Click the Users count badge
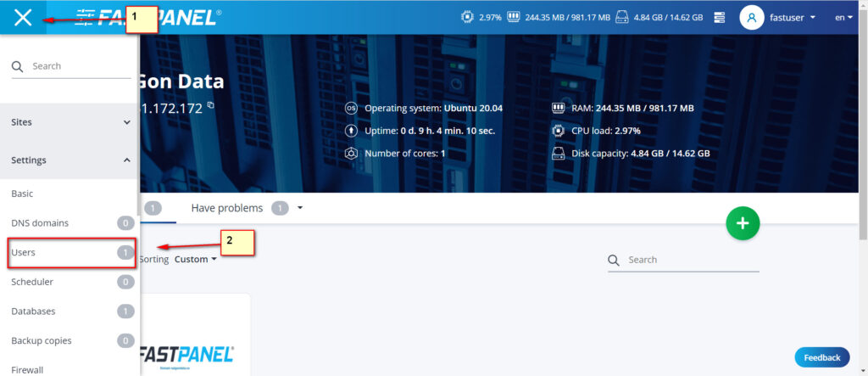This screenshot has width=868, height=376. coord(125,253)
